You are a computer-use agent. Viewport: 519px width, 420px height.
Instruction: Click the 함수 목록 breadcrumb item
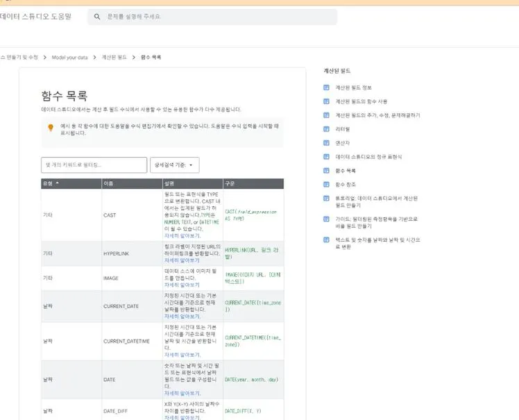(x=151, y=58)
